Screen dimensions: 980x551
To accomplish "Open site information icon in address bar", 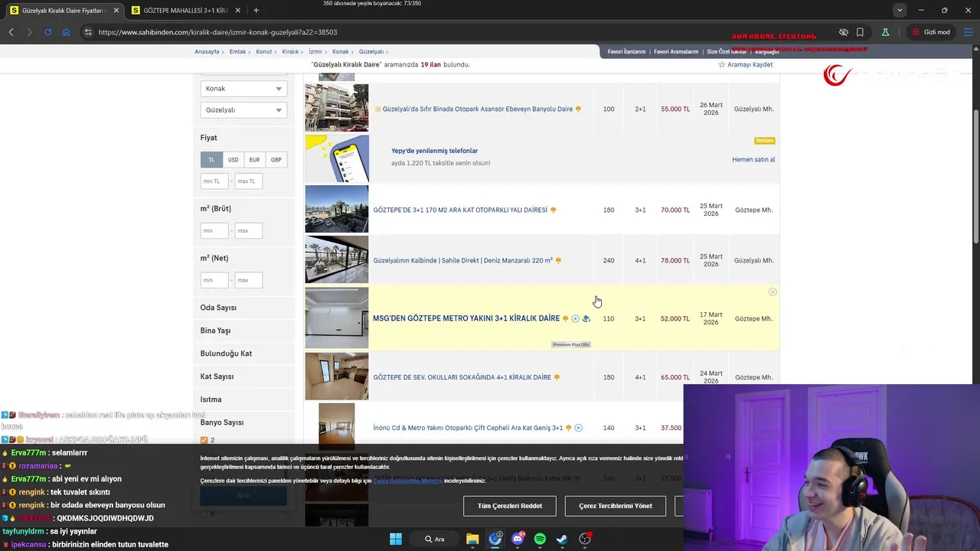I will click(88, 32).
